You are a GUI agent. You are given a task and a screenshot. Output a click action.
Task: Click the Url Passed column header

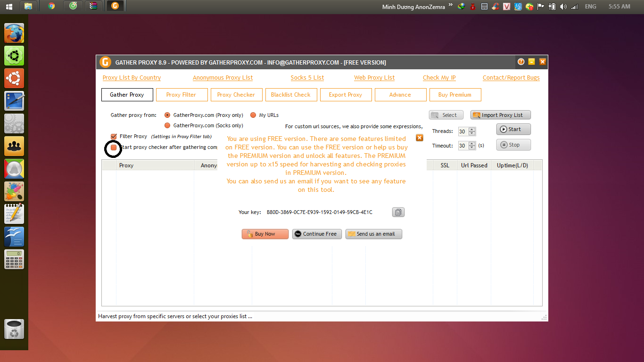coord(474,165)
